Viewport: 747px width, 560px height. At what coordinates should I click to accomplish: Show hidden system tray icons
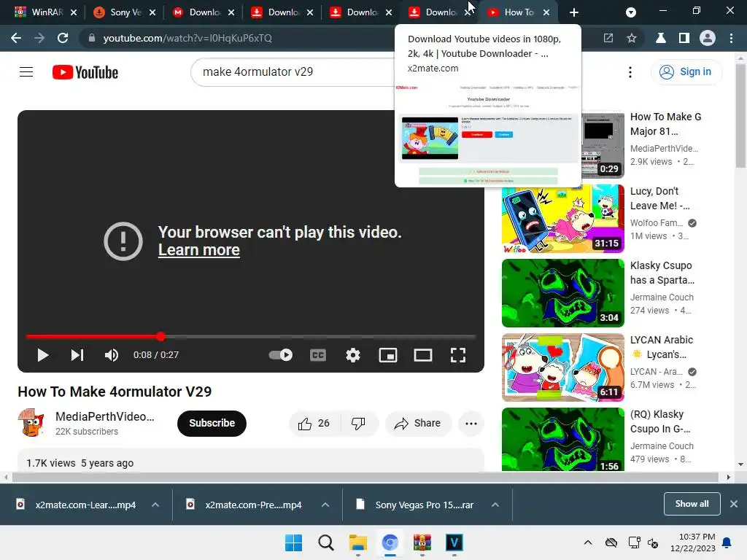(588, 542)
